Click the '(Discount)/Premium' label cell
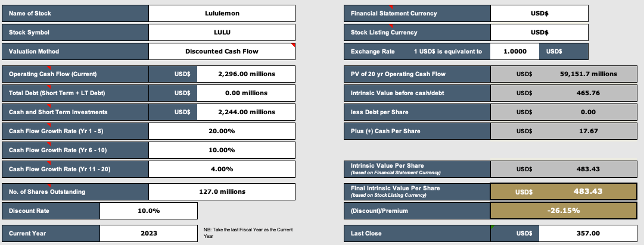This screenshot has width=644, height=245. click(x=417, y=211)
